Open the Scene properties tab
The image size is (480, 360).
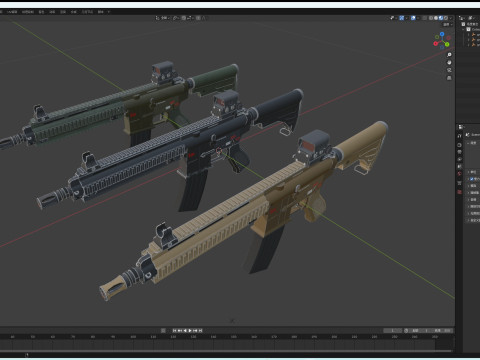459,166
